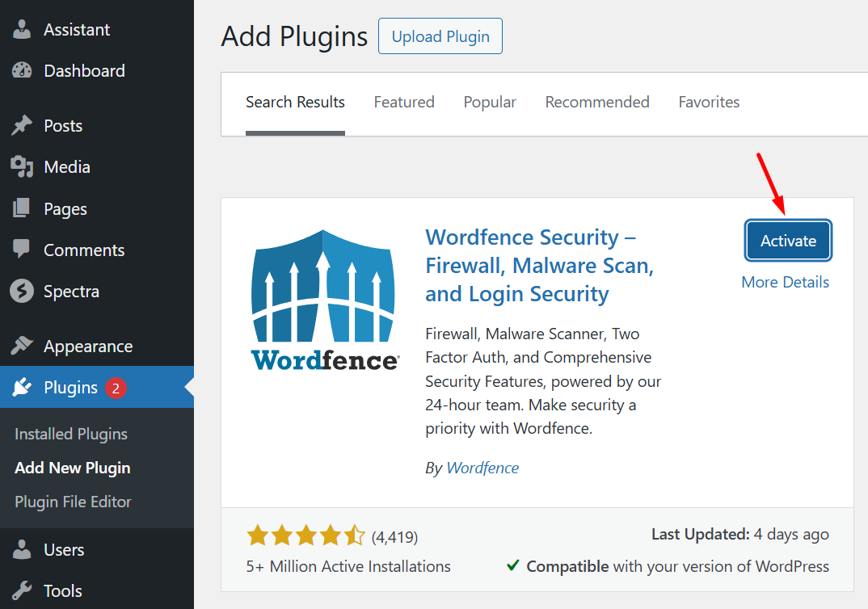This screenshot has width=868, height=609.
Task: Click the Last Updated 4 days ago text
Action: [740, 535]
